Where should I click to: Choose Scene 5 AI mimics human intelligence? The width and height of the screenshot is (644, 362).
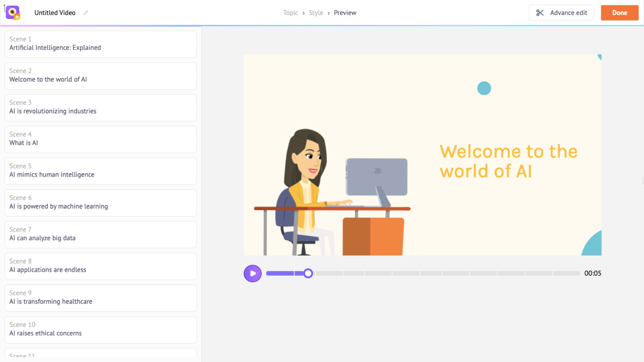pyautogui.click(x=100, y=171)
